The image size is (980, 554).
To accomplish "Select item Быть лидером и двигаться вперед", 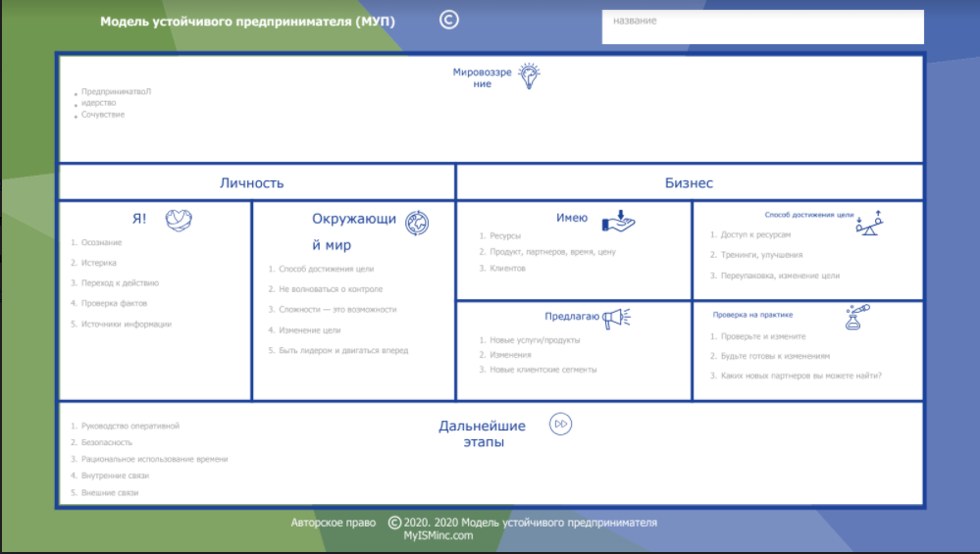I will tap(343, 350).
